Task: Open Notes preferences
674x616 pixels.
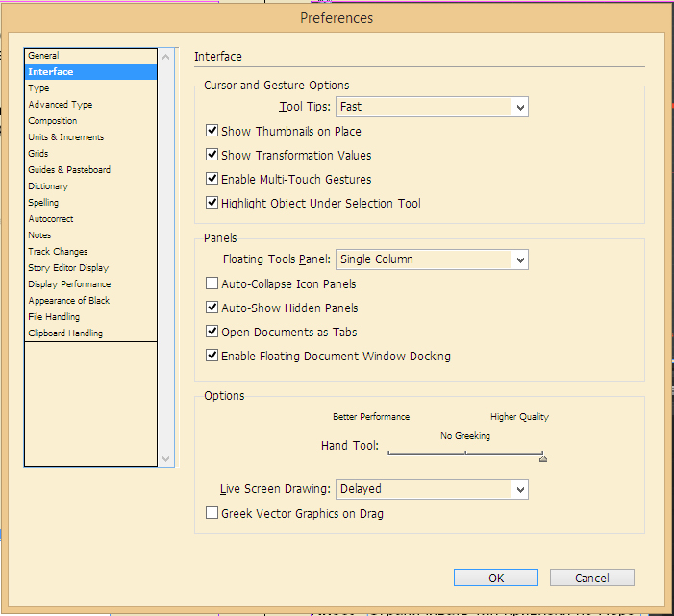Action: click(x=90, y=235)
